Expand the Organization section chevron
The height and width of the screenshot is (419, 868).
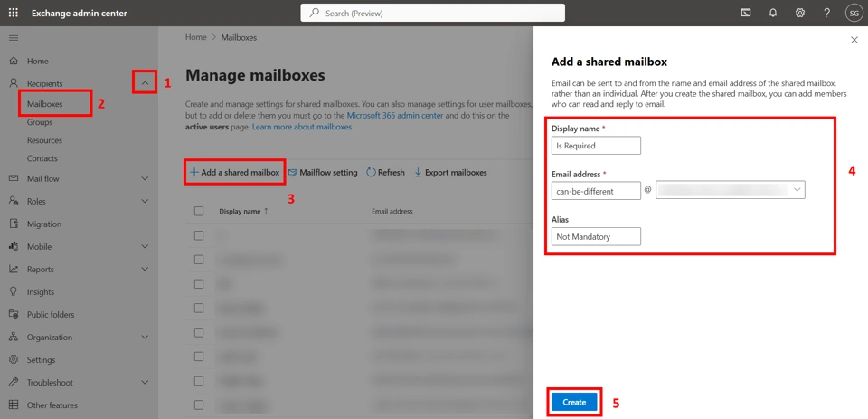click(145, 337)
